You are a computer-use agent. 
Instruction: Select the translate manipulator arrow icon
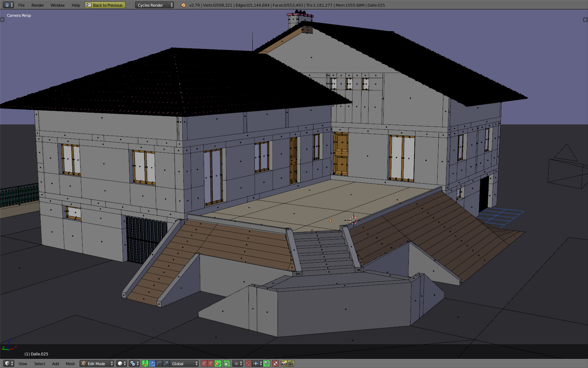click(x=152, y=363)
